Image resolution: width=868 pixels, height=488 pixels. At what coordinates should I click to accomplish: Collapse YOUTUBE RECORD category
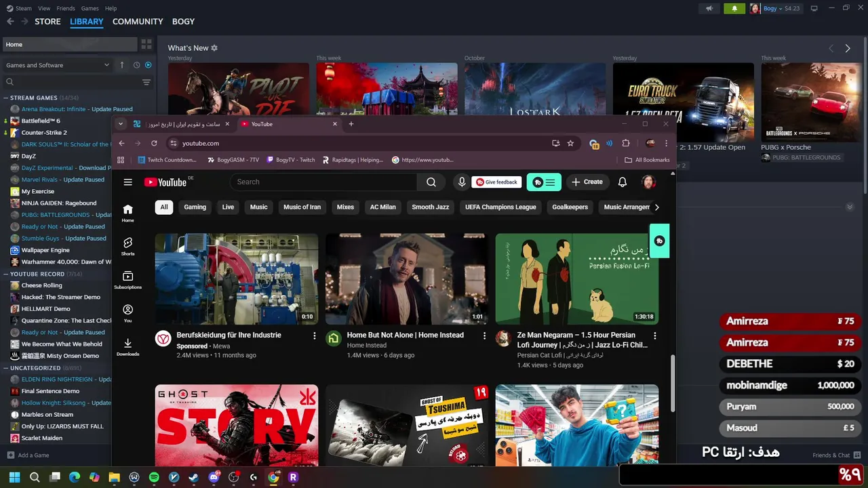5,274
